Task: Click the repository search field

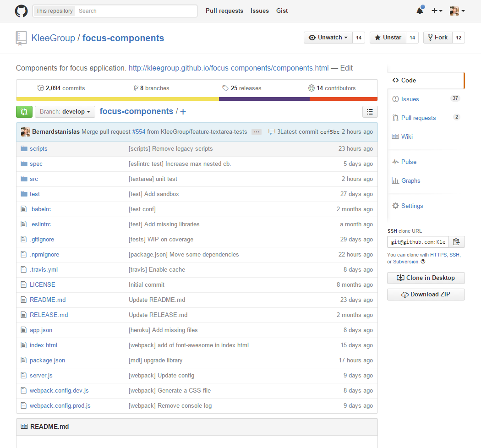Action: click(136, 11)
